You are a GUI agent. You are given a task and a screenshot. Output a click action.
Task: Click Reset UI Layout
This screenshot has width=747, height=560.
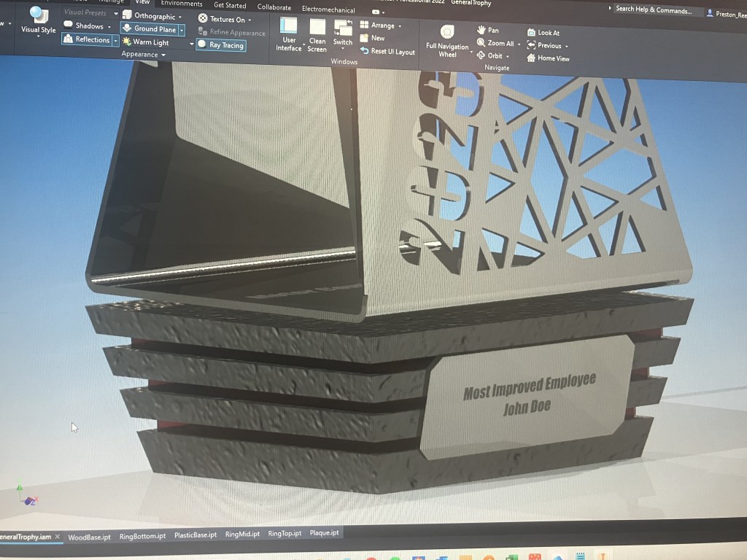pos(387,52)
